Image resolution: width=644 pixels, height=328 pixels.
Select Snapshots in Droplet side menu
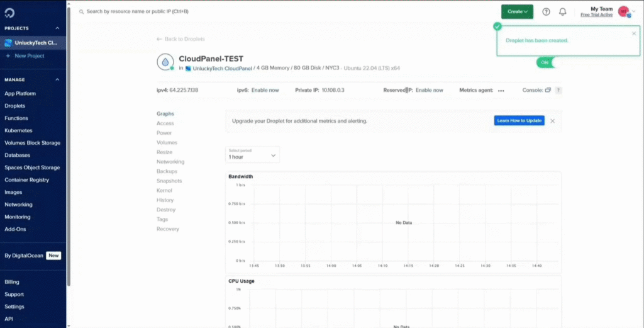coord(169,181)
